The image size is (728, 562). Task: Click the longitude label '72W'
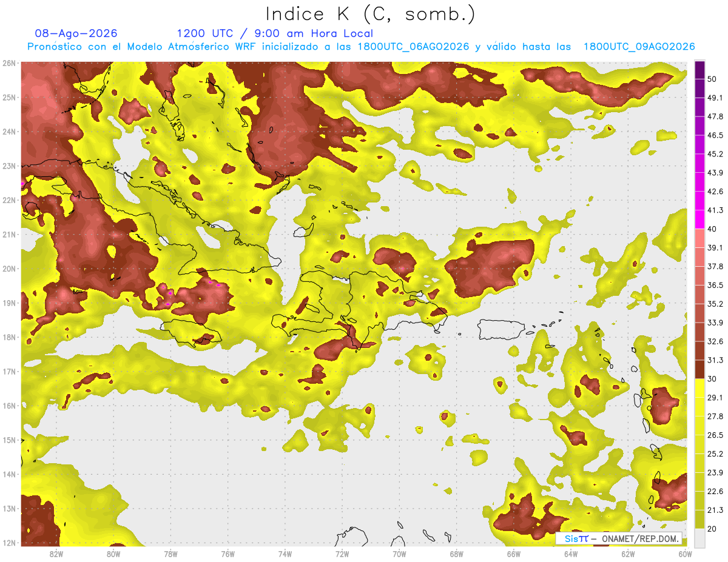[342, 554]
